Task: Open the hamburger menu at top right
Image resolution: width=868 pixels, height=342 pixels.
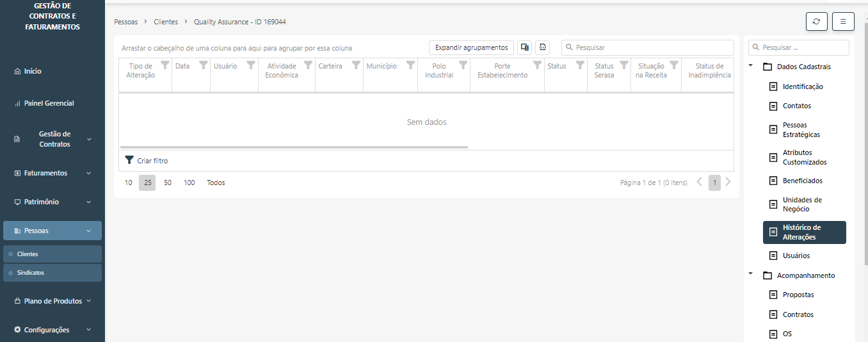Action: [x=843, y=21]
